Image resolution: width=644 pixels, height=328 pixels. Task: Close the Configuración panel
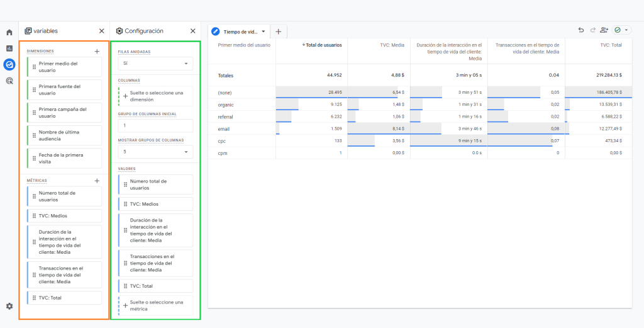192,31
